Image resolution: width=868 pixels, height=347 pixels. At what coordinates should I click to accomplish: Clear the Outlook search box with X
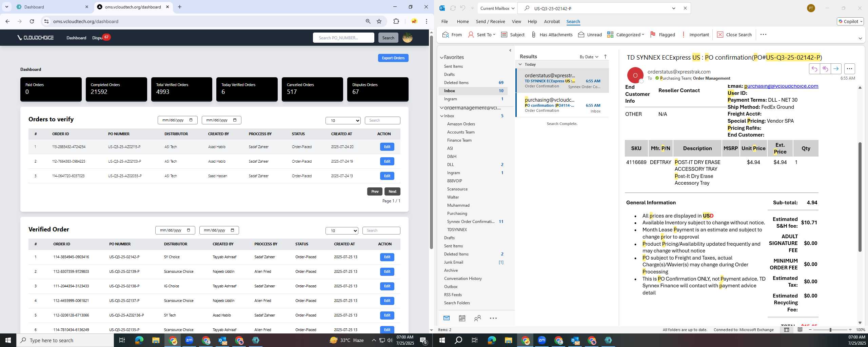coord(685,8)
